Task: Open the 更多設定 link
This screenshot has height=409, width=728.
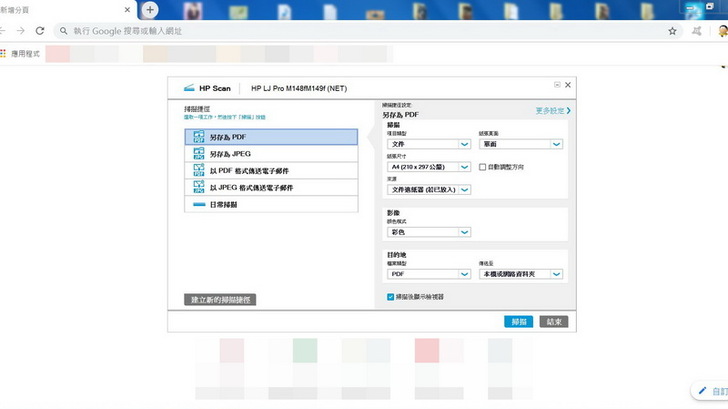Action: tap(553, 111)
